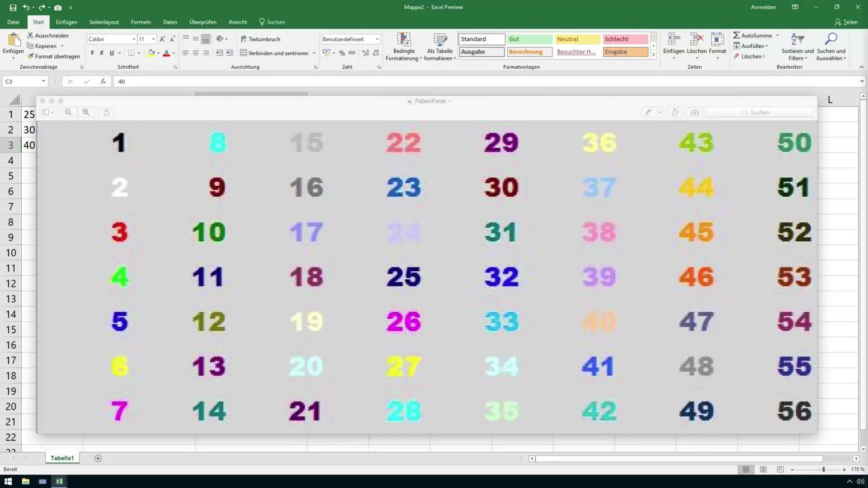This screenshot has height=488, width=868.
Task: Open the name box C3 dropdown arrow
Action: [43, 81]
